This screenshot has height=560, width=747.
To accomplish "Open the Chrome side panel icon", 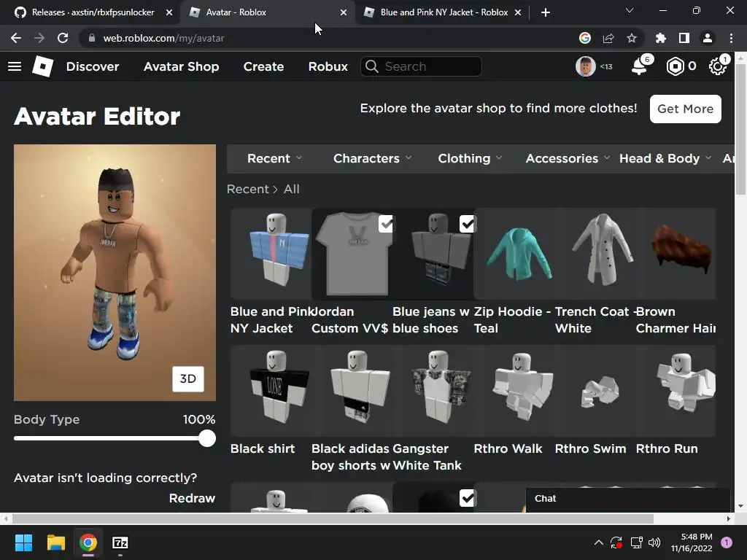I will pyautogui.click(x=684, y=38).
